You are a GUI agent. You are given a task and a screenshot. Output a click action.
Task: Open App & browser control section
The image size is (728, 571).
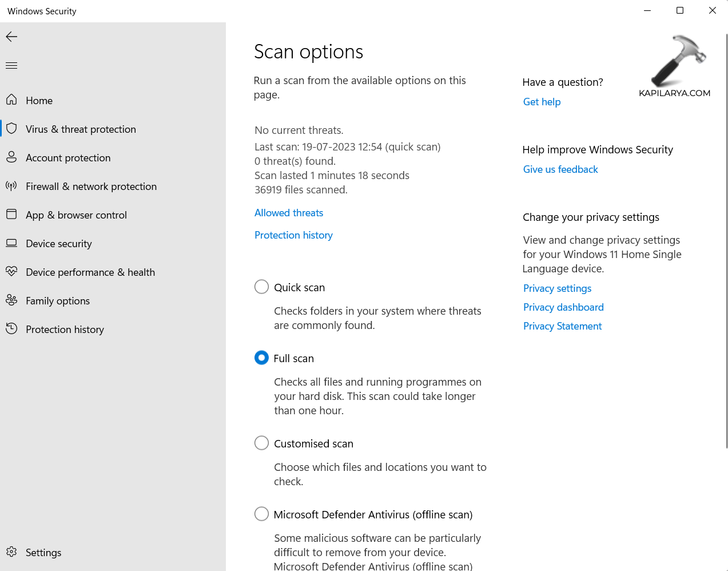point(76,215)
